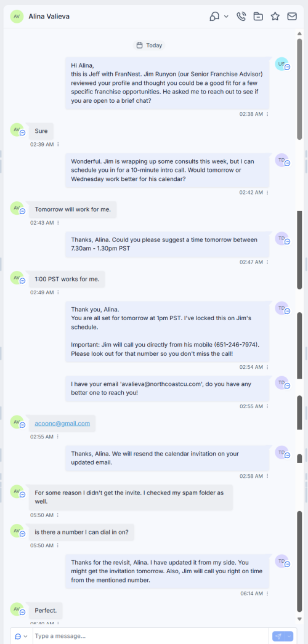The height and width of the screenshot is (644, 308).
Task: Expand the send options dropdown arrow
Action: point(290,636)
